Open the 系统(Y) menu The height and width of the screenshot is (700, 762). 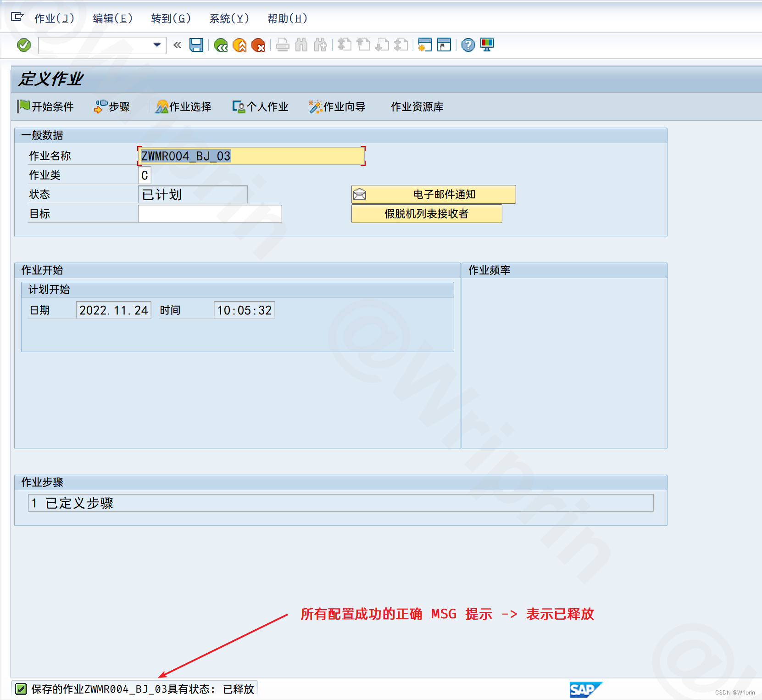coord(229,19)
